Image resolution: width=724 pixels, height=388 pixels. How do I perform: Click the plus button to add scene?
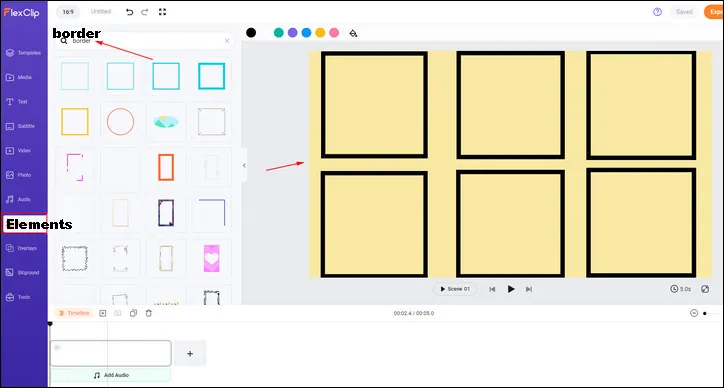(190, 354)
